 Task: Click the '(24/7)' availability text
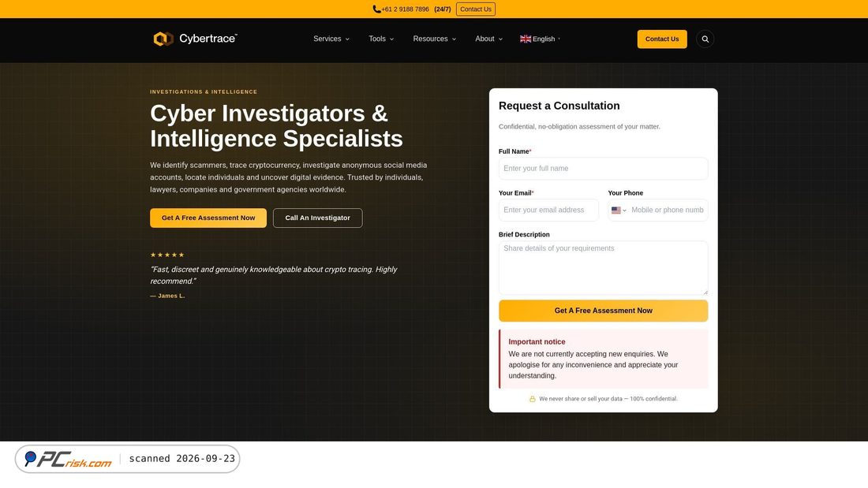pos(443,9)
